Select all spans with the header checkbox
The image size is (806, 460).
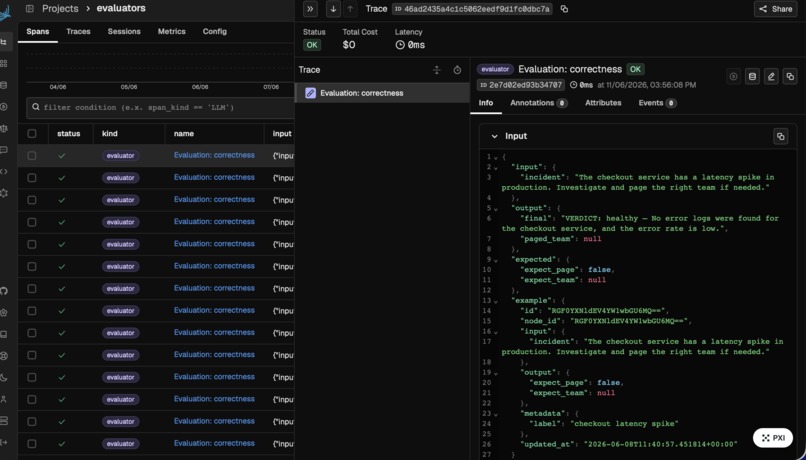pyautogui.click(x=32, y=134)
